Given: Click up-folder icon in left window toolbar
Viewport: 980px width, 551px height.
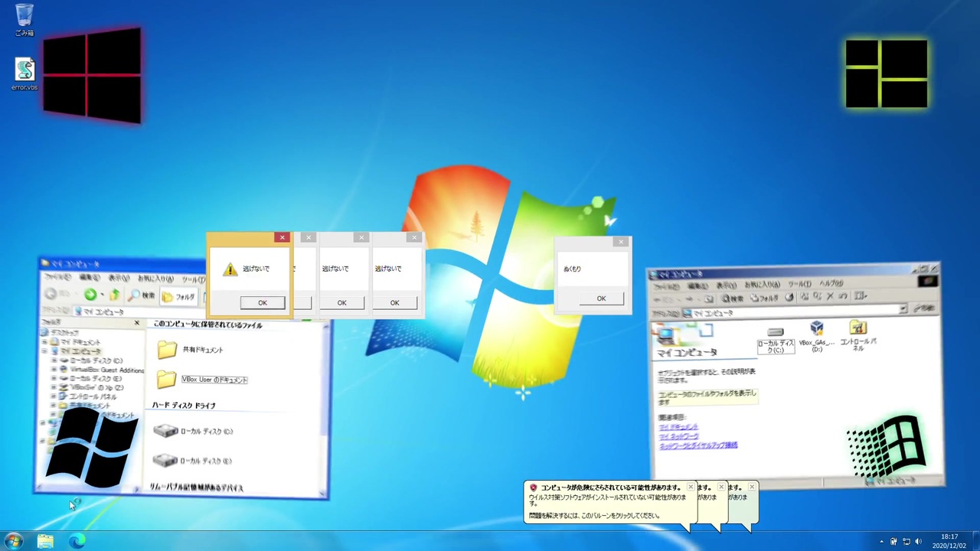Looking at the screenshot, I should [x=115, y=295].
